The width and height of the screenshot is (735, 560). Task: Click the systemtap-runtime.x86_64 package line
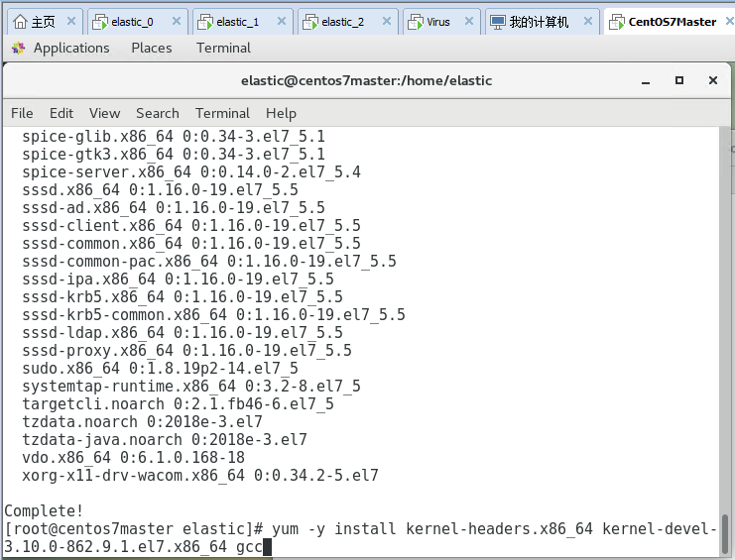pos(191,386)
